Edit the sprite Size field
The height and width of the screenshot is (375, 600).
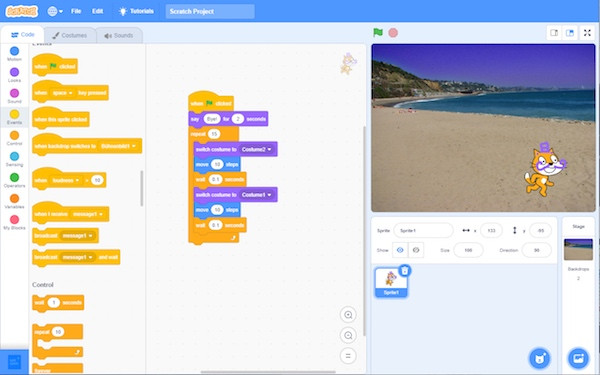coord(468,250)
